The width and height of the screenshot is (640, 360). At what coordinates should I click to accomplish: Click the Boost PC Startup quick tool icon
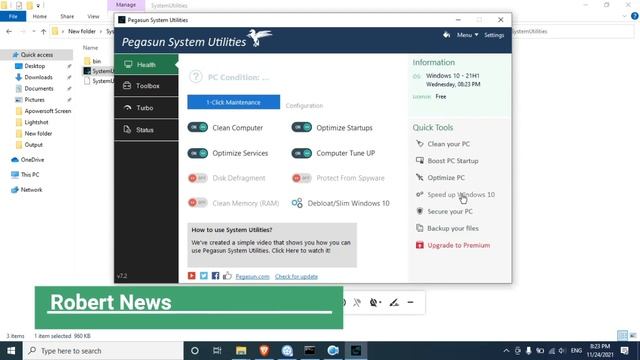[420, 160]
